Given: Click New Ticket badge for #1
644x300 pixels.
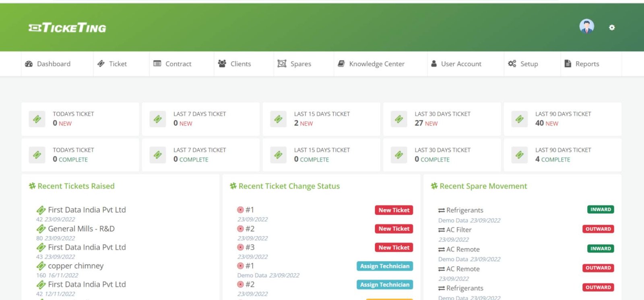Looking at the screenshot, I should point(394,210).
